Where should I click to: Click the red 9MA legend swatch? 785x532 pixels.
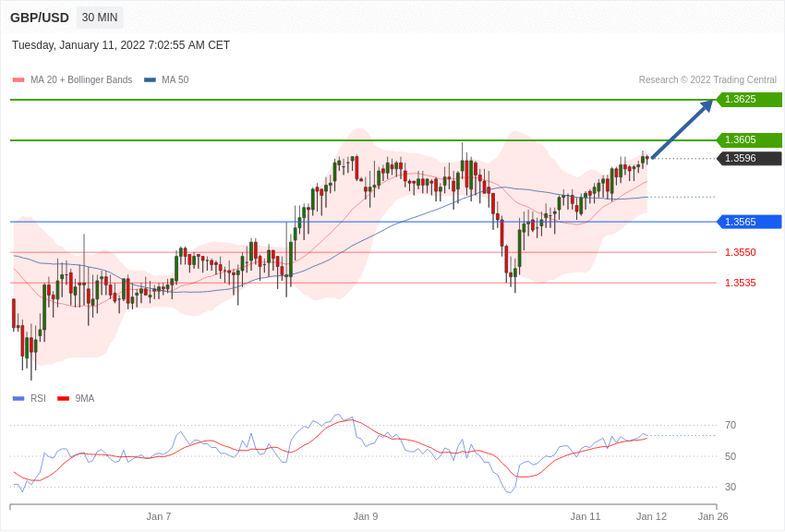tap(64, 399)
